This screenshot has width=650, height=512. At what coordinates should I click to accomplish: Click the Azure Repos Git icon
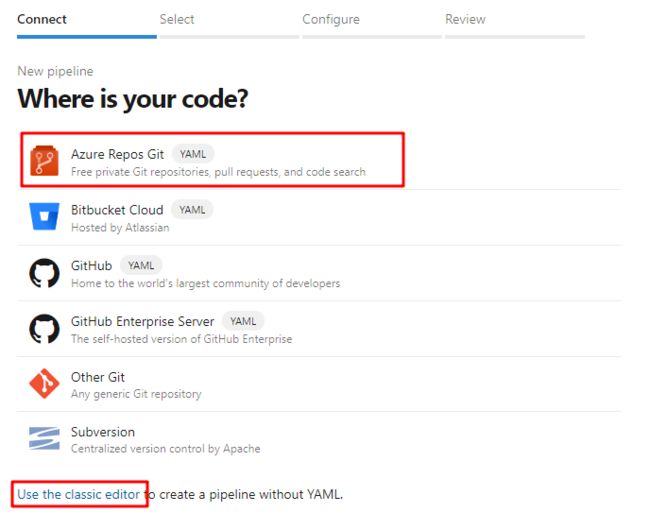pyautogui.click(x=44, y=160)
